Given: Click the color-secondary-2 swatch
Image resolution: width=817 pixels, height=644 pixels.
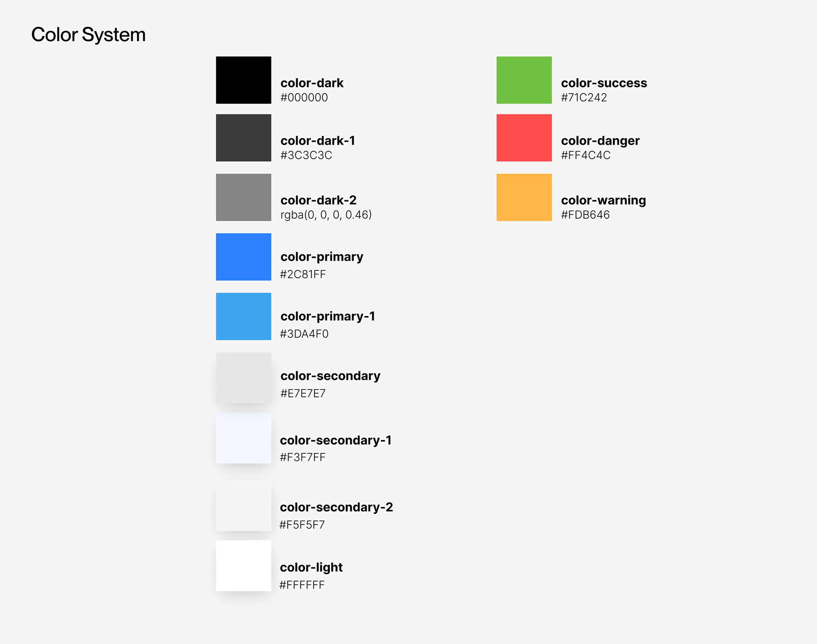Looking at the screenshot, I should click(243, 505).
